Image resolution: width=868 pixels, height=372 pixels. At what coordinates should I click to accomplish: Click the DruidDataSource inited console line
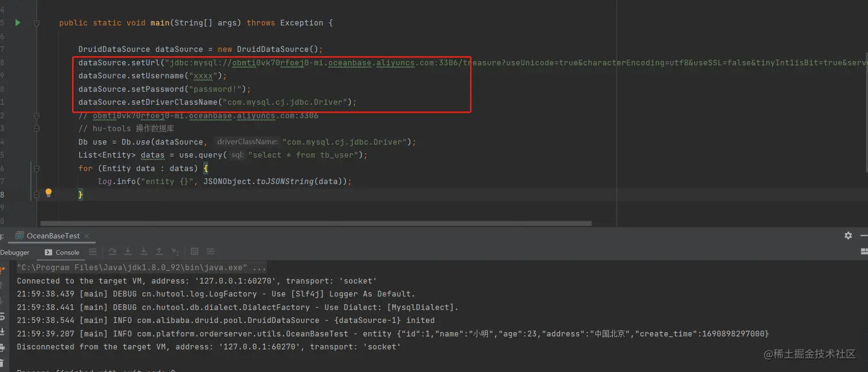226,320
